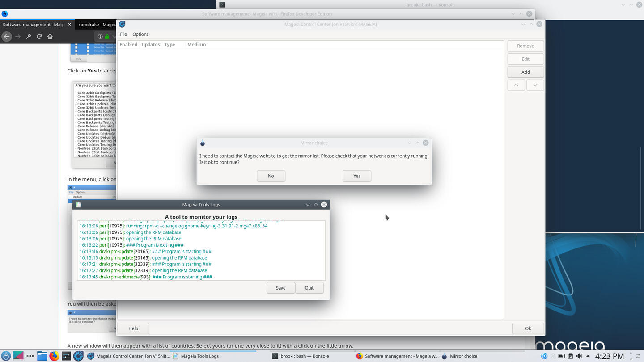
Task: Reload the Firefox page
Action: 39,37
